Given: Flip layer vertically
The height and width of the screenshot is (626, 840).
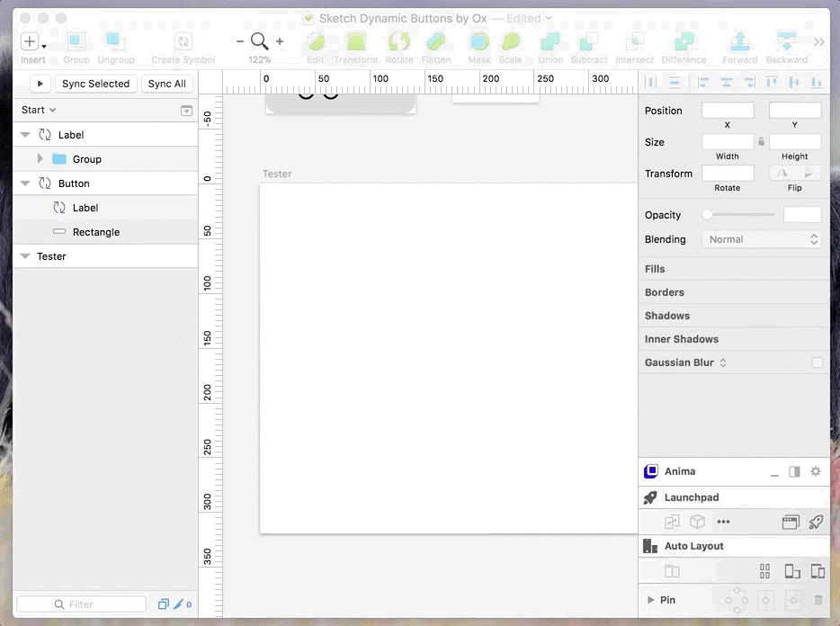Looking at the screenshot, I should tap(809, 173).
